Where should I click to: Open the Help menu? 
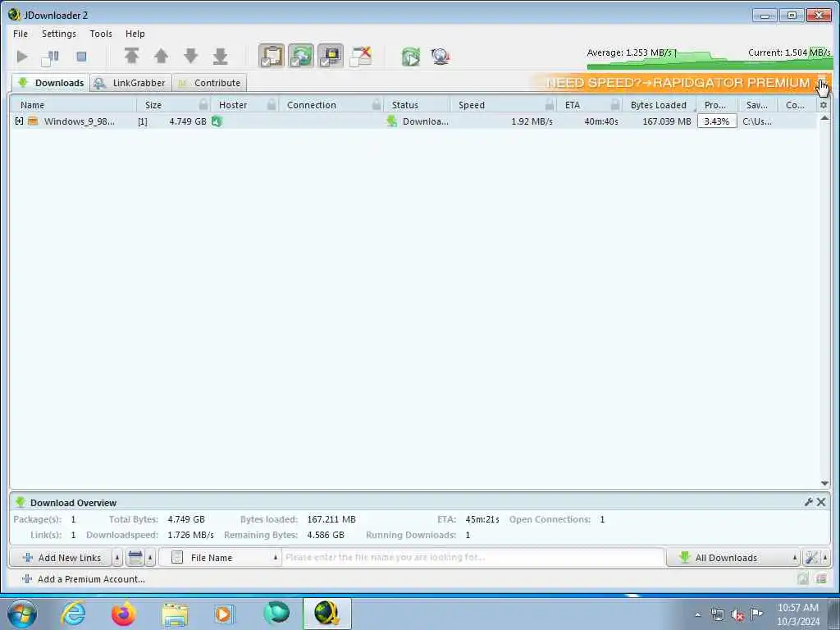tap(135, 33)
